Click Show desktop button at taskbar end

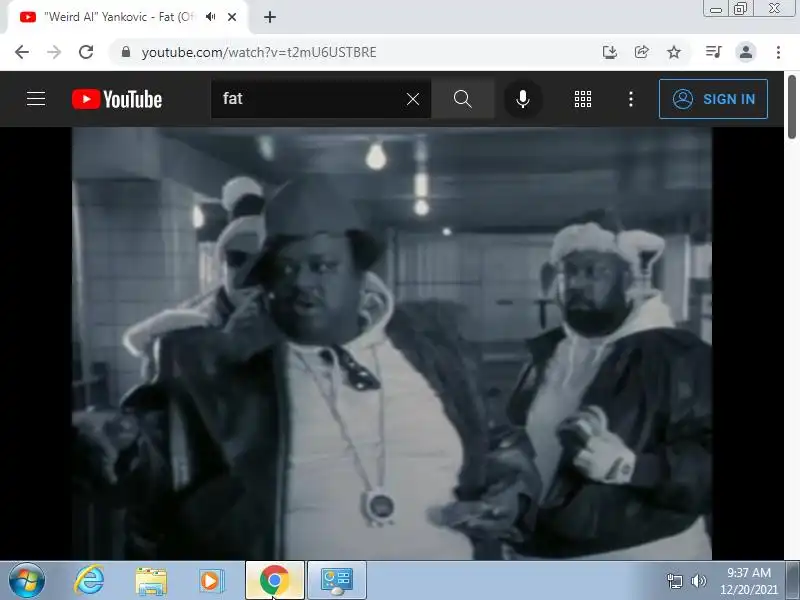pyautogui.click(x=793, y=581)
